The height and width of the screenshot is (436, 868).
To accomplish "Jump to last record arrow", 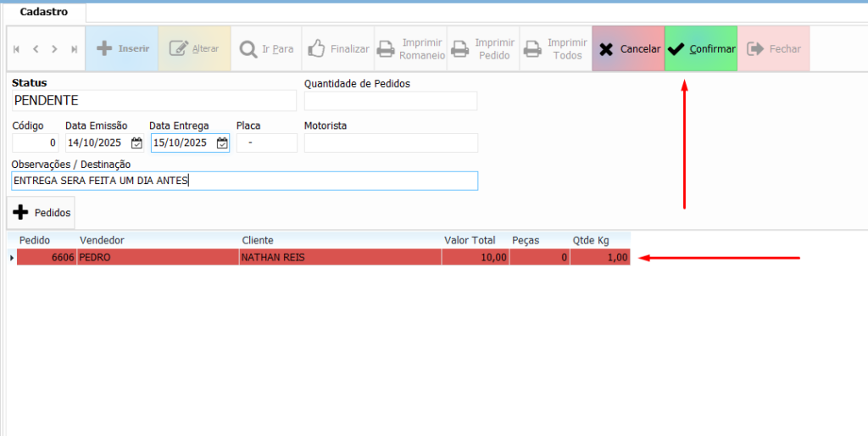I will tap(75, 49).
